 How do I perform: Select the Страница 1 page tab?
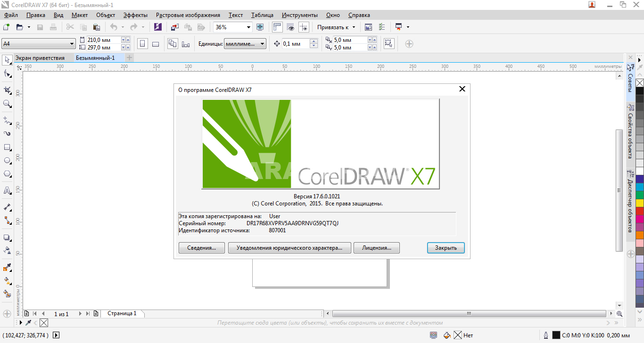click(x=122, y=313)
